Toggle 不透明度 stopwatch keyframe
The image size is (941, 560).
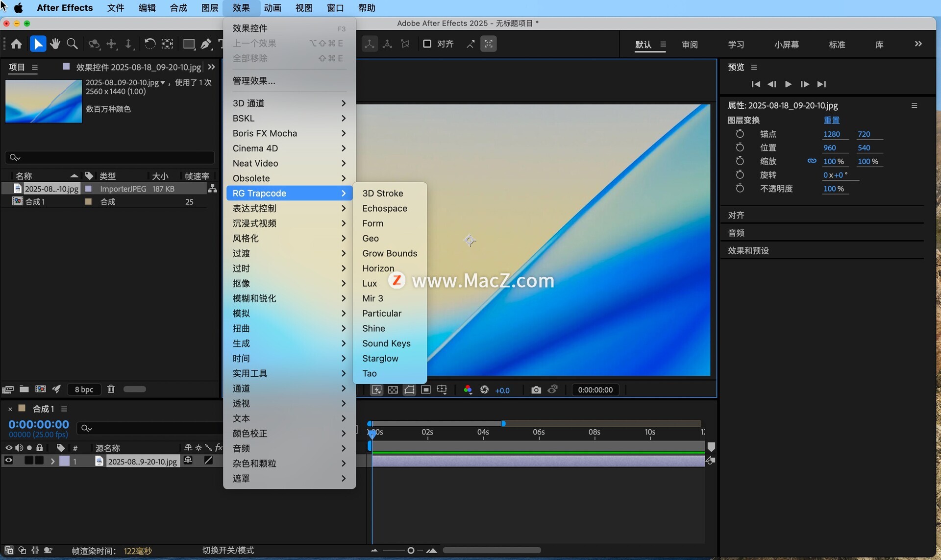[740, 189]
